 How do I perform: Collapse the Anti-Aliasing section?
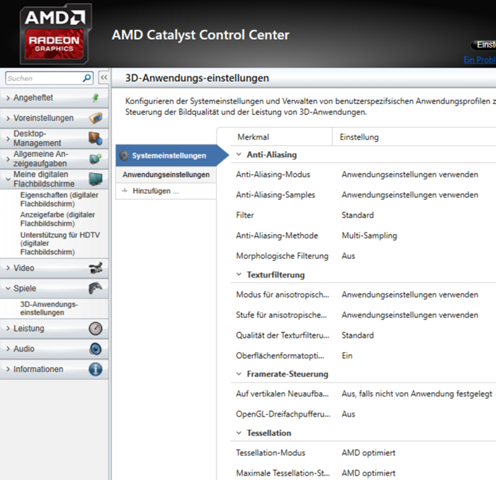(x=239, y=155)
